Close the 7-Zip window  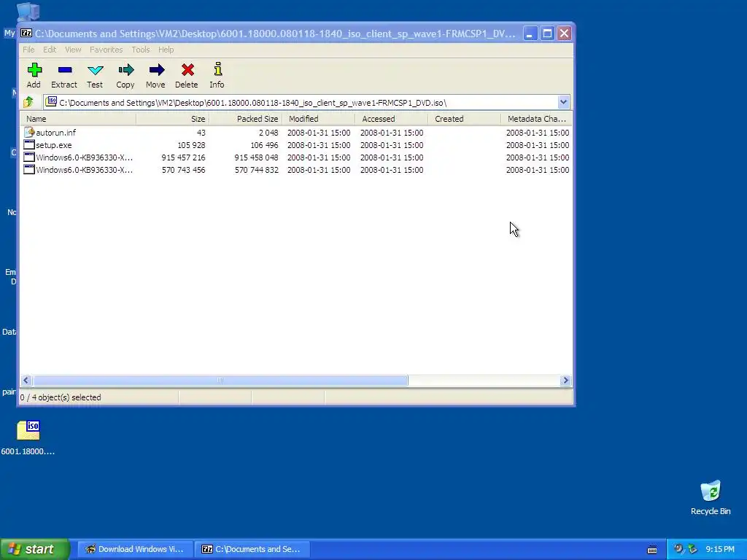point(564,34)
